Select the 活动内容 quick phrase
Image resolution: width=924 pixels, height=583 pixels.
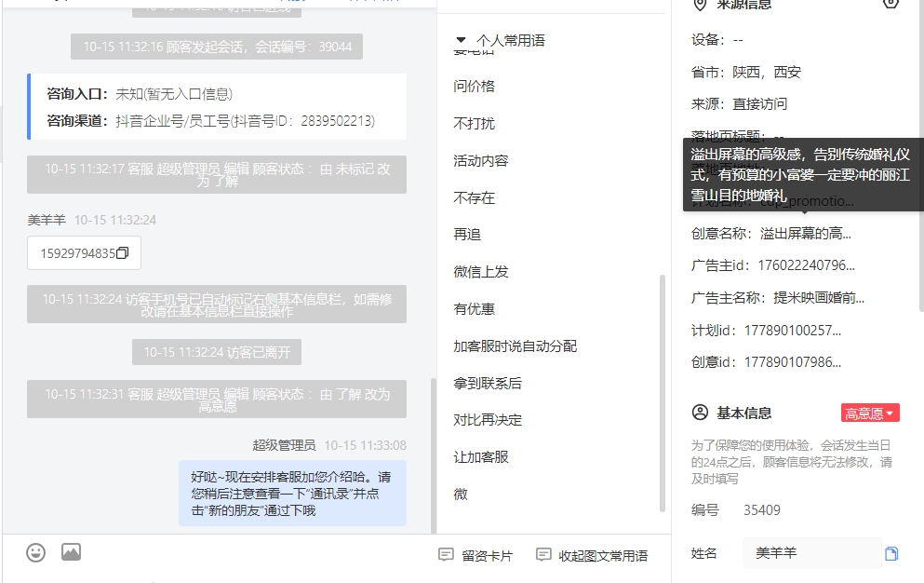point(481,160)
